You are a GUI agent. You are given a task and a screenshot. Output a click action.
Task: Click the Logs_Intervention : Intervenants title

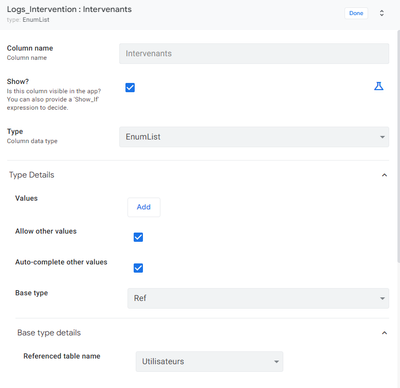point(69,9)
